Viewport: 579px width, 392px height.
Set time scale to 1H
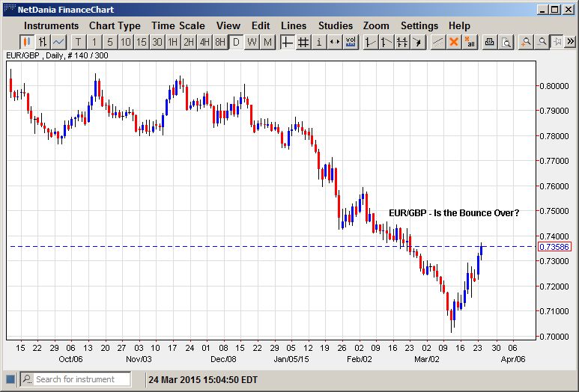pos(173,42)
